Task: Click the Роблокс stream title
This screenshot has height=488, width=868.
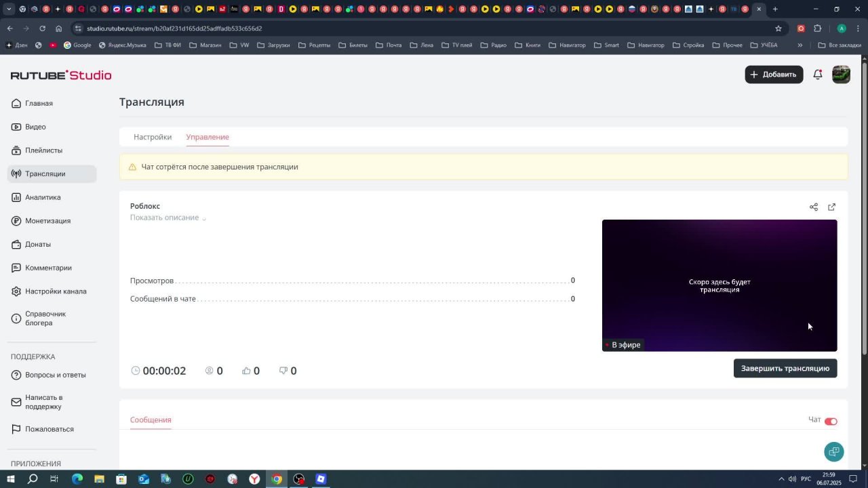Action: pyautogui.click(x=145, y=206)
